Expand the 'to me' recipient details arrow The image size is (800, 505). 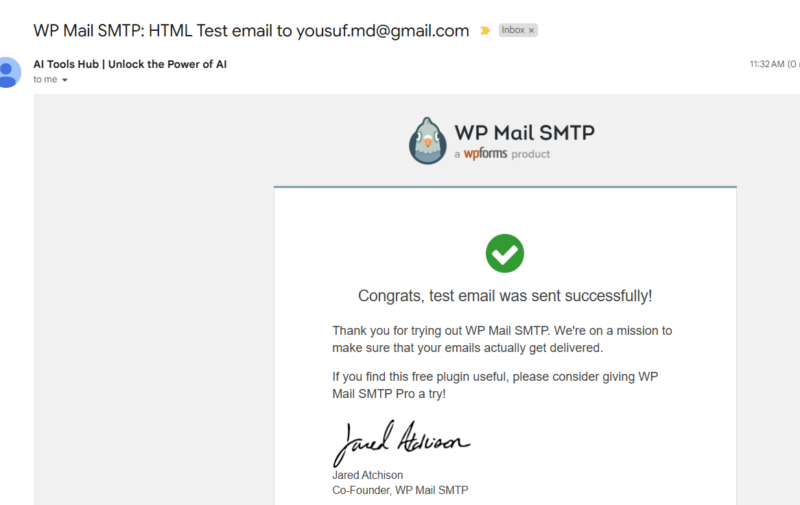(x=65, y=80)
